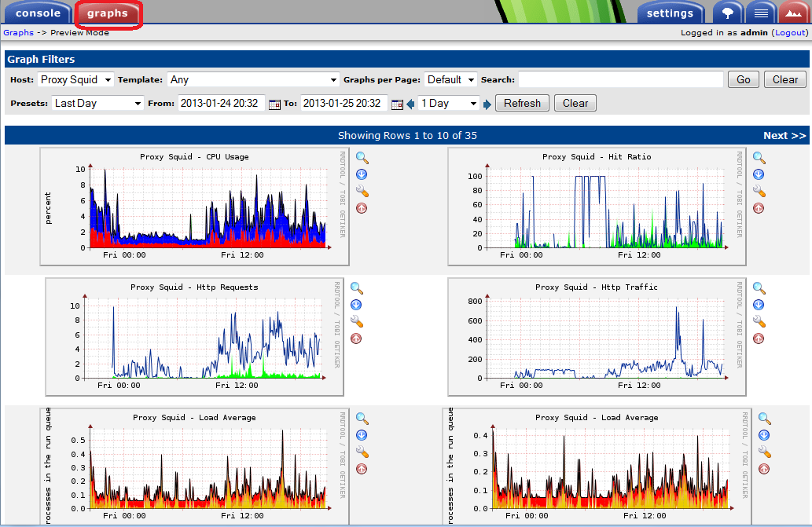Go to Next page of graphs
Viewport: 812px width, 527px height.
point(784,136)
